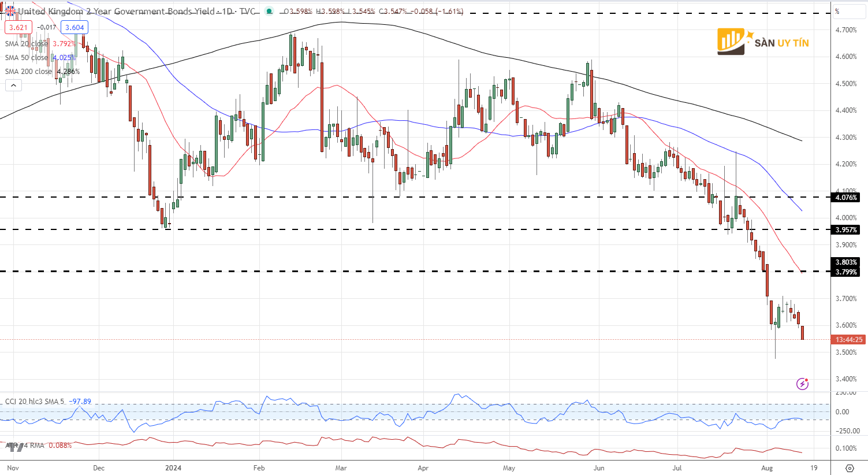The image size is (868, 475).
Task: Click the Mar label on time axis
Action: click(x=341, y=468)
